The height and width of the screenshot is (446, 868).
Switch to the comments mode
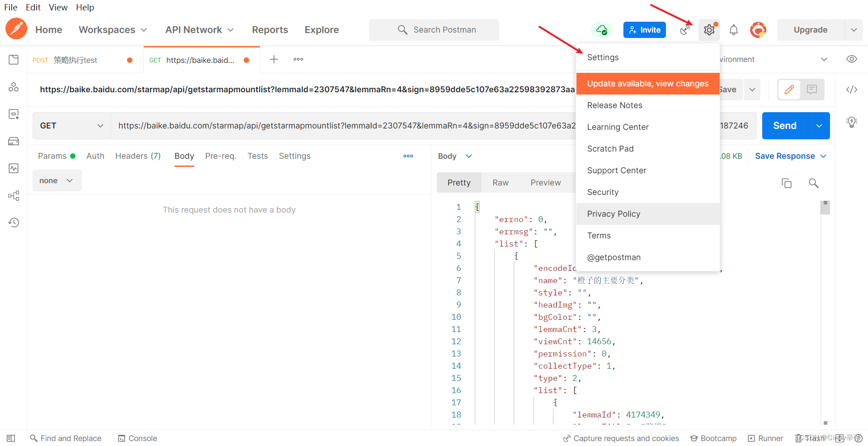pyautogui.click(x=812, y=90)
